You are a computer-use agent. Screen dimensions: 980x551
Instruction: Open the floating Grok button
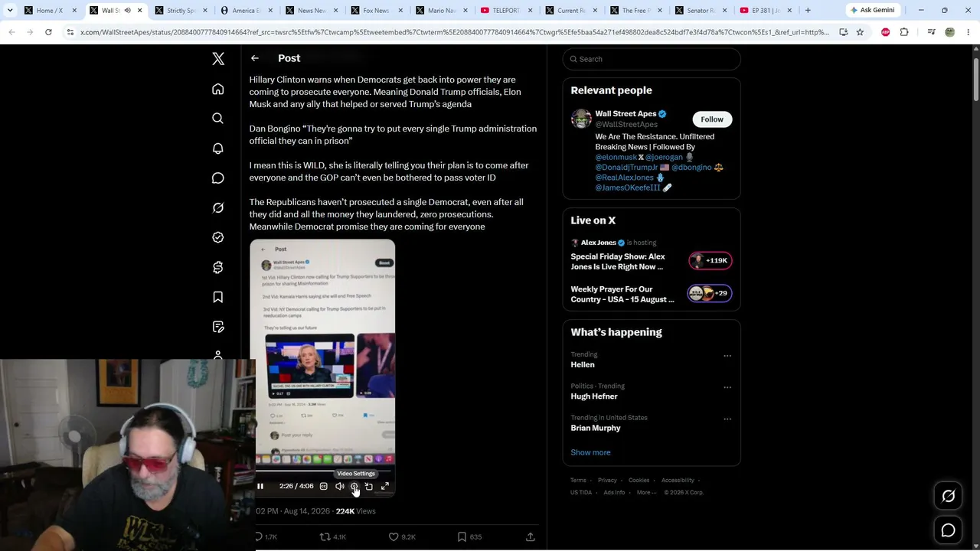[x=948, y=497]
